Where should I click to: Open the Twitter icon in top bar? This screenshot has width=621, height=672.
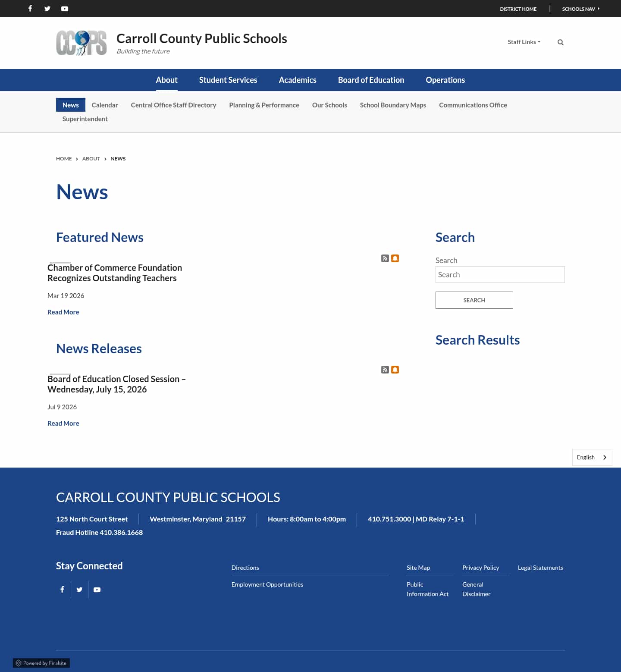coord(47,9)
